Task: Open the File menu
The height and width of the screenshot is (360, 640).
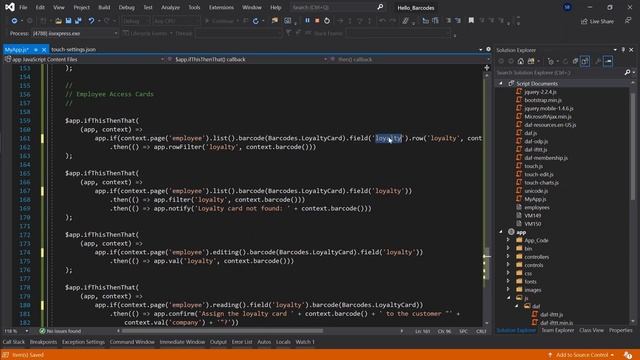Action: [23, 7]
